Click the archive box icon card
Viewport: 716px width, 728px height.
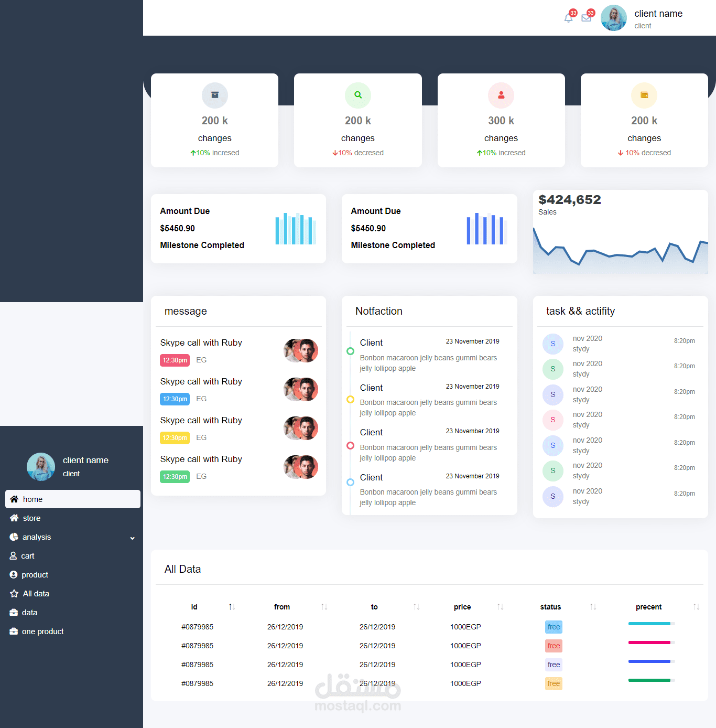[215, 95]
